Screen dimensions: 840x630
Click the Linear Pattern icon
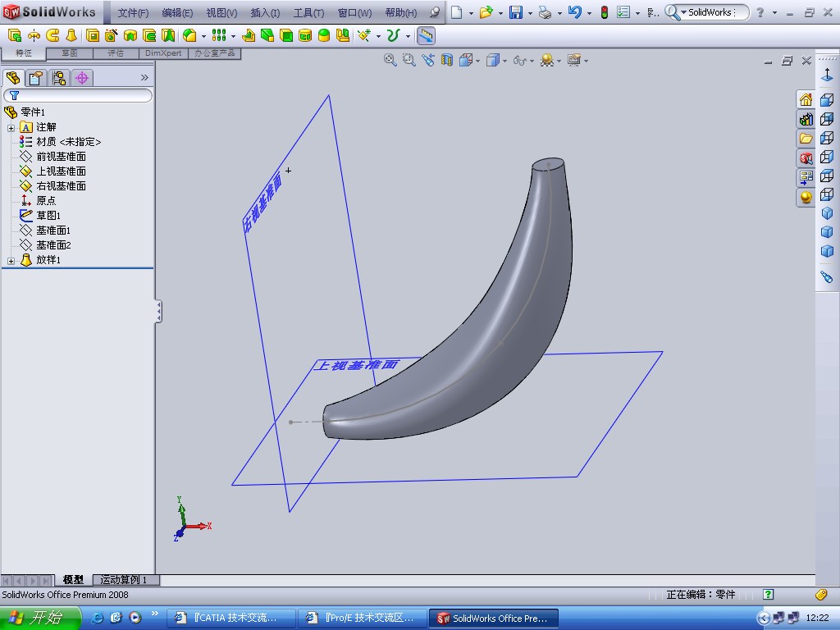[218, 35]
